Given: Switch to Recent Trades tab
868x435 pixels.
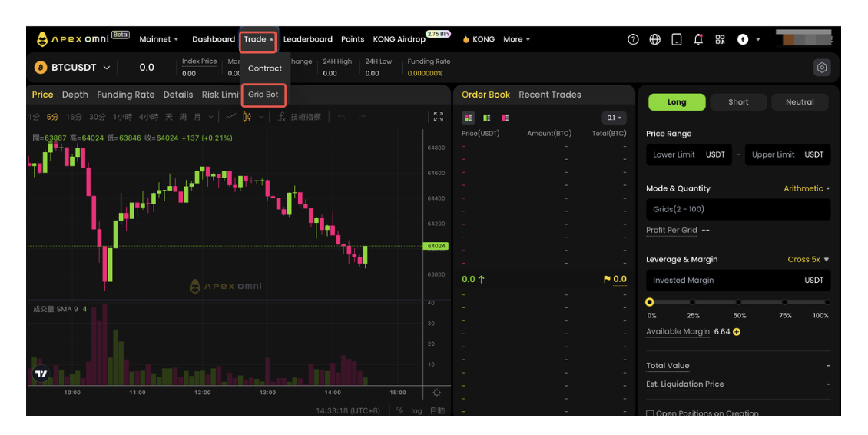Looking at the screenshot, I should coord(550,95).
